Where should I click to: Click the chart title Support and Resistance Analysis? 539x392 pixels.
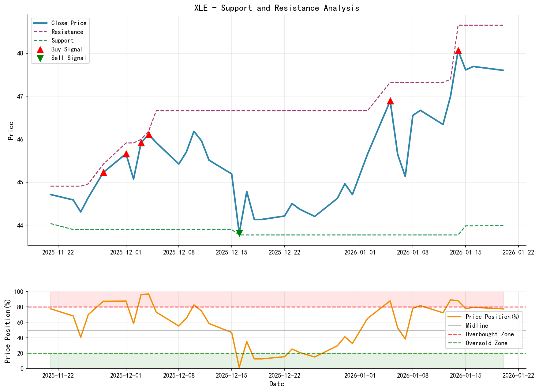[277, 8]
